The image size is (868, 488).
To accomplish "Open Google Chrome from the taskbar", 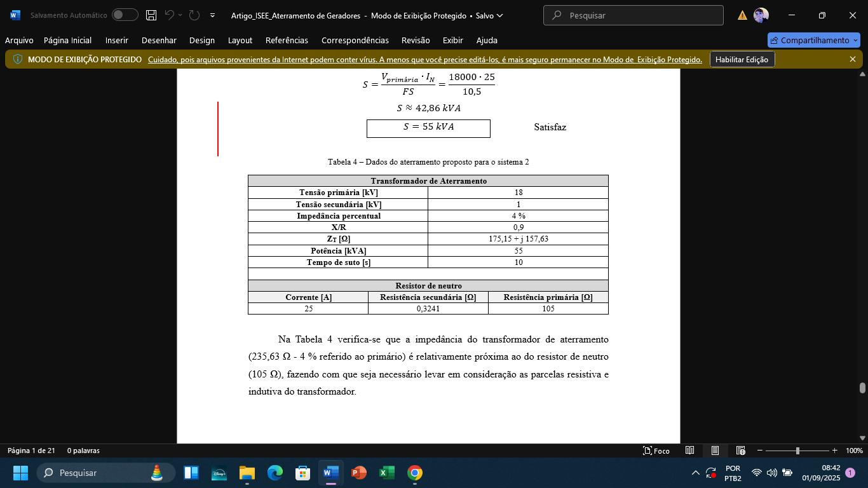I will (x=415, y=473).
